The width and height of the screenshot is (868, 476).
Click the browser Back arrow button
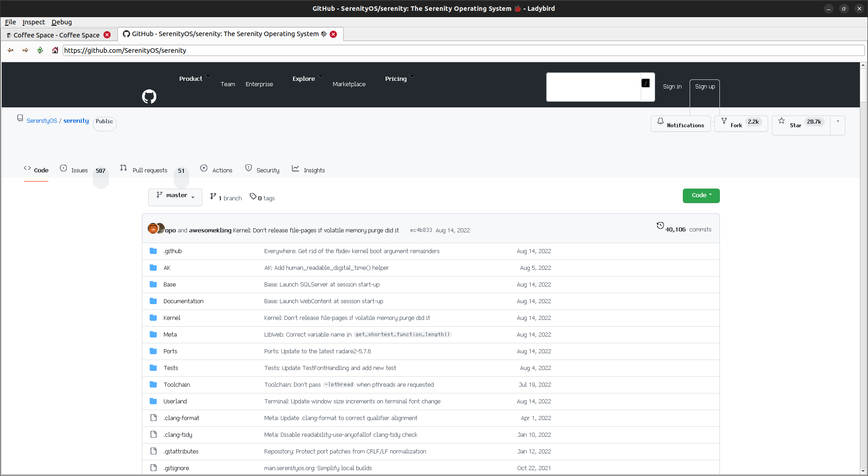(10, 50)
